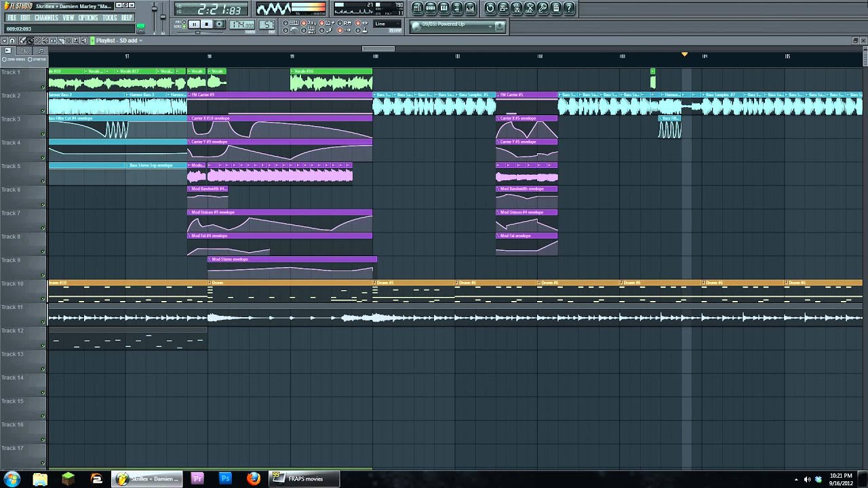Pause playback with the transport pause button
The image size is (868, 488).
194,24
